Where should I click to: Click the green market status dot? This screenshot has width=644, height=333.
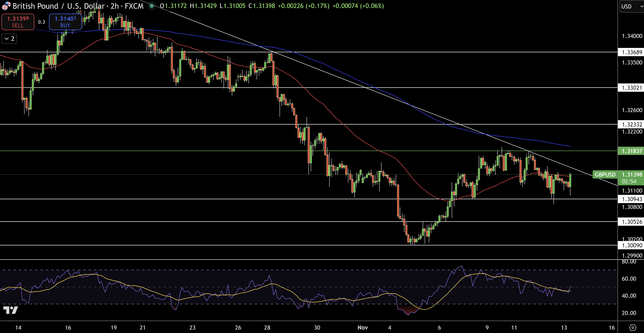coord(152,6)
